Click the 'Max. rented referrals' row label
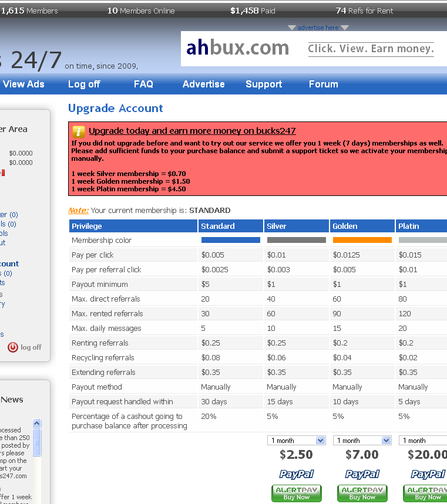This screenshot has height=504, width=447. click(x=107, y=314)
